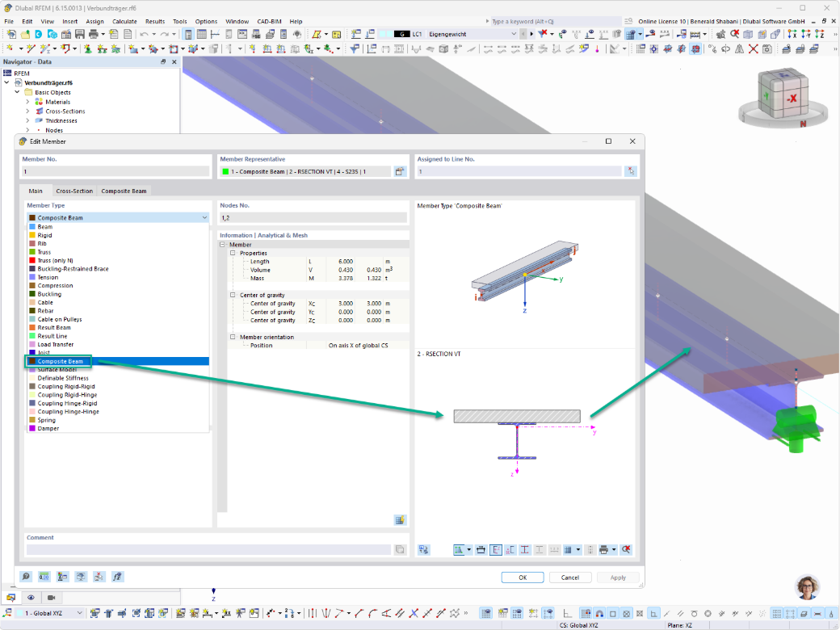Open the new model file icon

(11, 34)
